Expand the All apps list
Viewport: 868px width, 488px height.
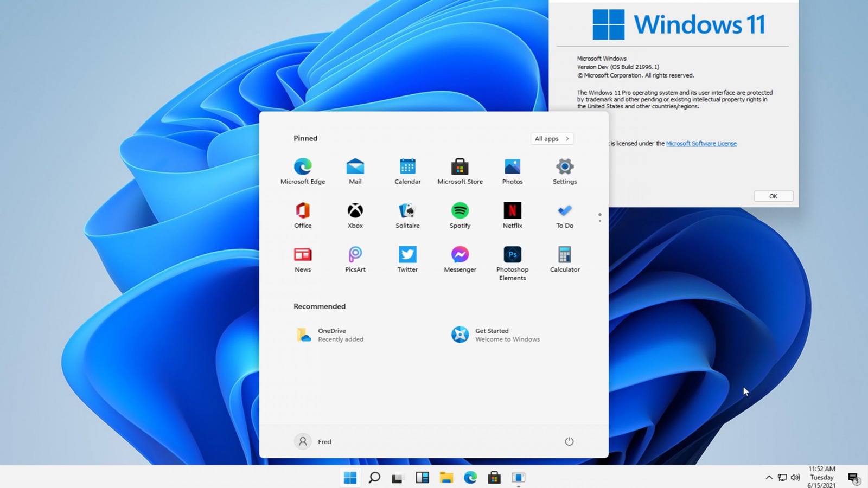coord(552,139)
